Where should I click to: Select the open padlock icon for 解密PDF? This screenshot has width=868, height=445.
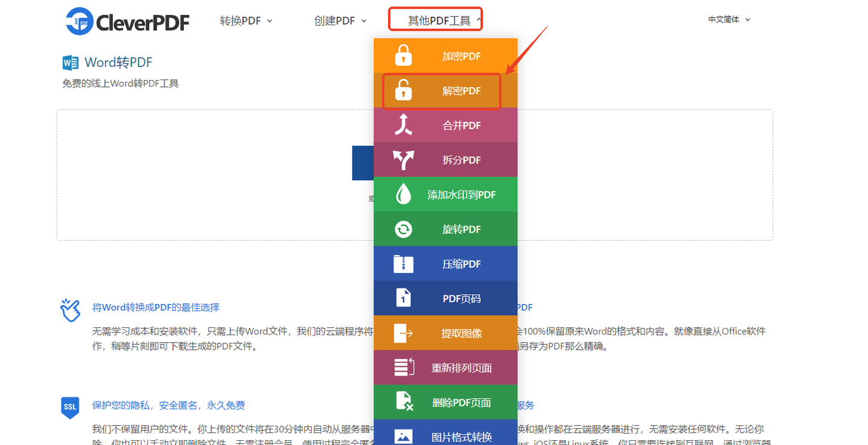click(403, 90)
